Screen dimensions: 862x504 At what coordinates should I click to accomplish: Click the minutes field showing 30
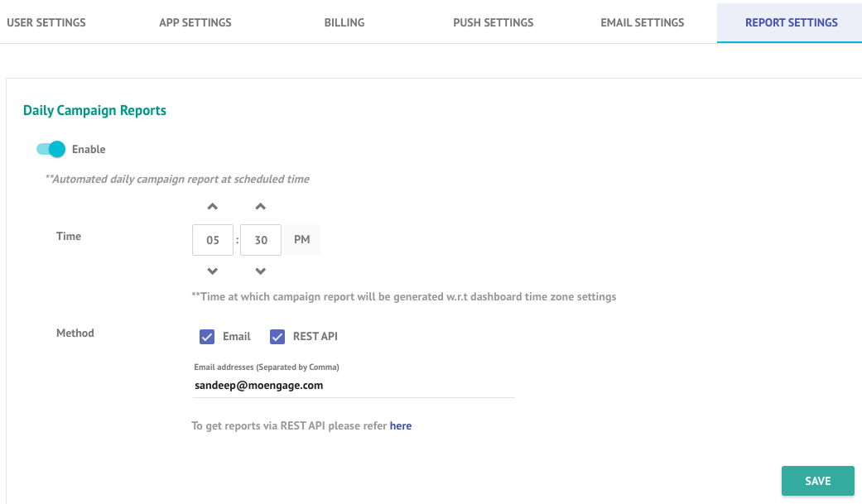click(261, 240)
